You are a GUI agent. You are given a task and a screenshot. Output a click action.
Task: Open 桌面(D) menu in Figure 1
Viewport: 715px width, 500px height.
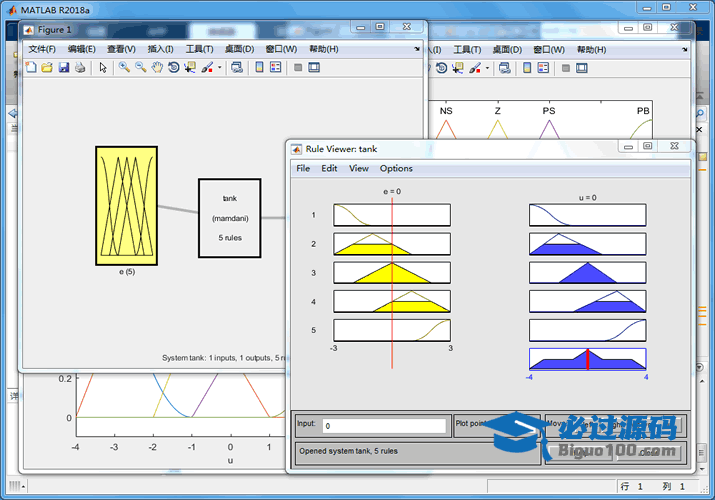(x=239, y=49)
